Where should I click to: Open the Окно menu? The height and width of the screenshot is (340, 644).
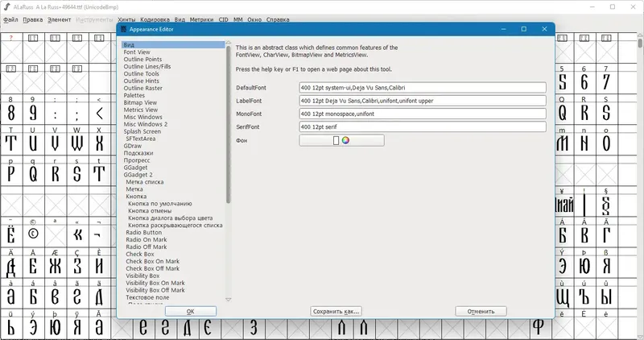tap(254, 19)
